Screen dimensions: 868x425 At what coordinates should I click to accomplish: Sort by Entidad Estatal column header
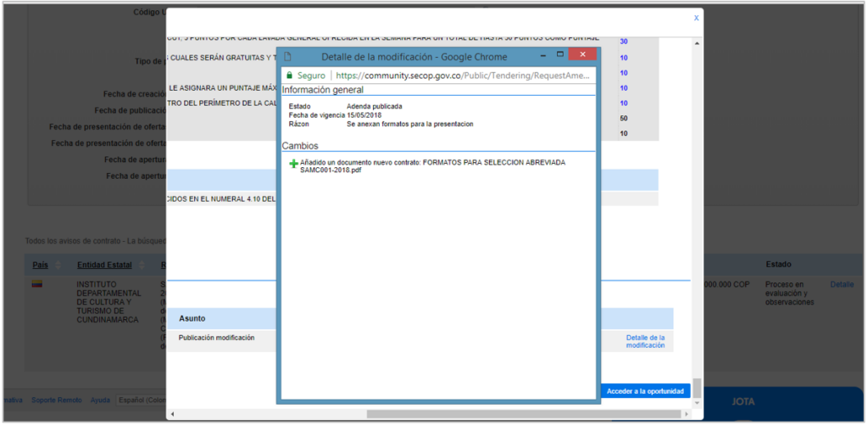click(104, 265)
